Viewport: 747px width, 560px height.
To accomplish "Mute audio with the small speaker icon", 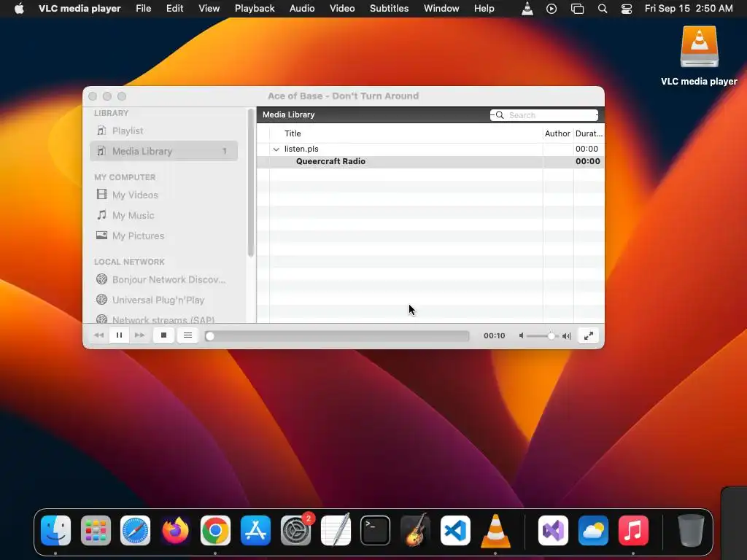I will tap(521, 335).
